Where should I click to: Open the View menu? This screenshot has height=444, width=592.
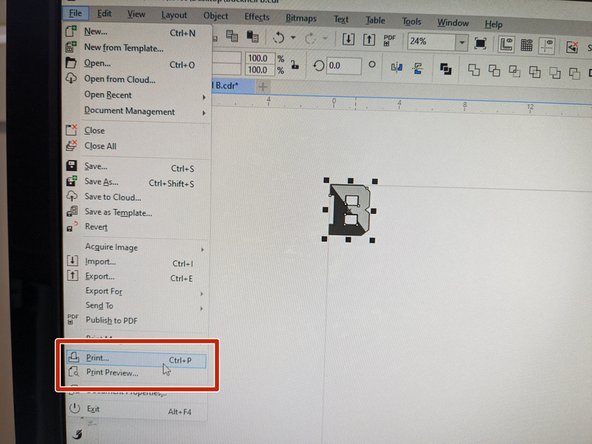136,15
